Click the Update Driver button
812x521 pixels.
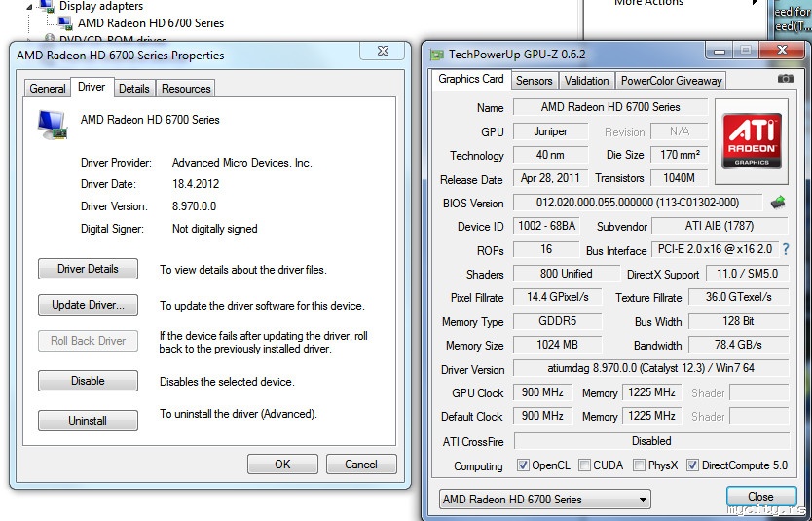click(88, 305)
